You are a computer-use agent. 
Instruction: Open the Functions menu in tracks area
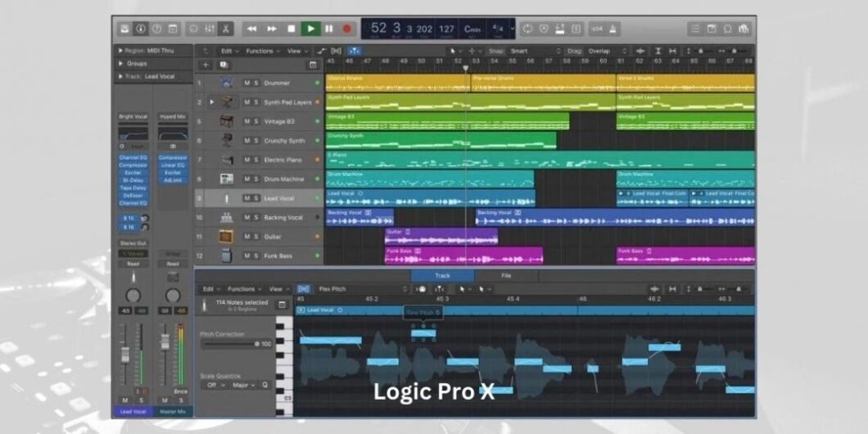pyautogui.click(x=262, y=51)
